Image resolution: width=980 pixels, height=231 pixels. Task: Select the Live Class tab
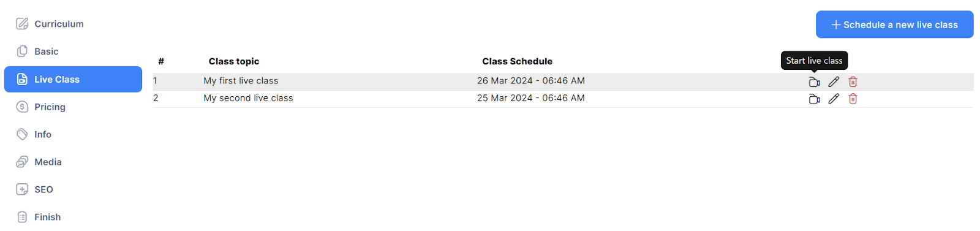[73, 79]
